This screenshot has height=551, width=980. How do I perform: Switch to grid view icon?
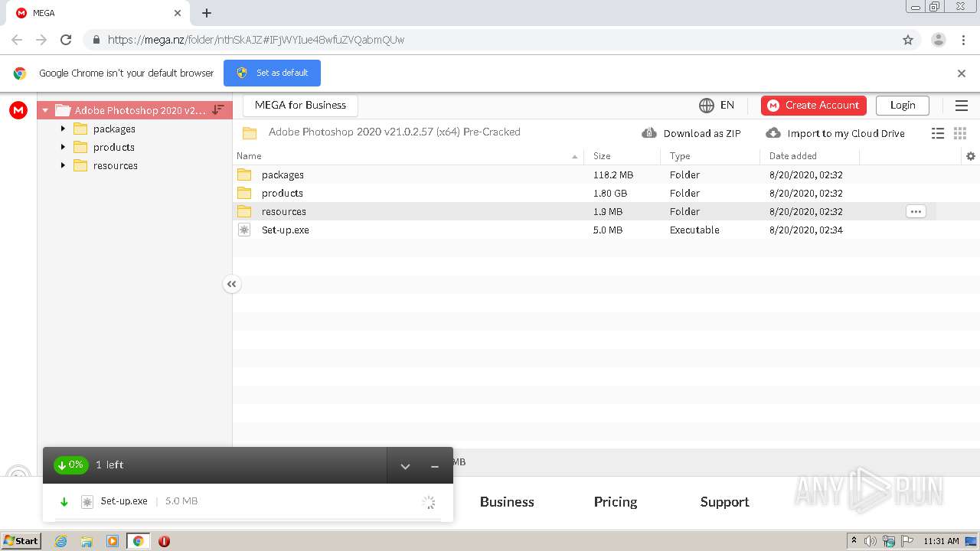960,133
